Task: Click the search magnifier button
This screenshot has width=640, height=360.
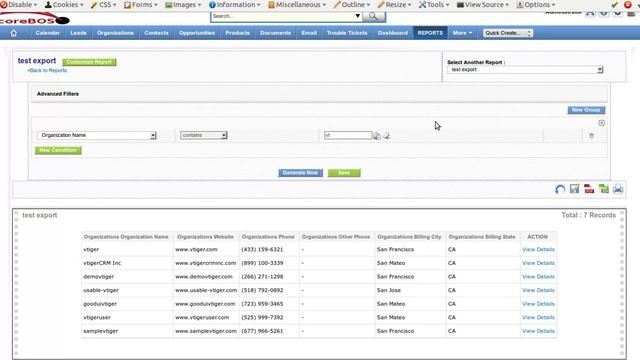Action: 373,16
